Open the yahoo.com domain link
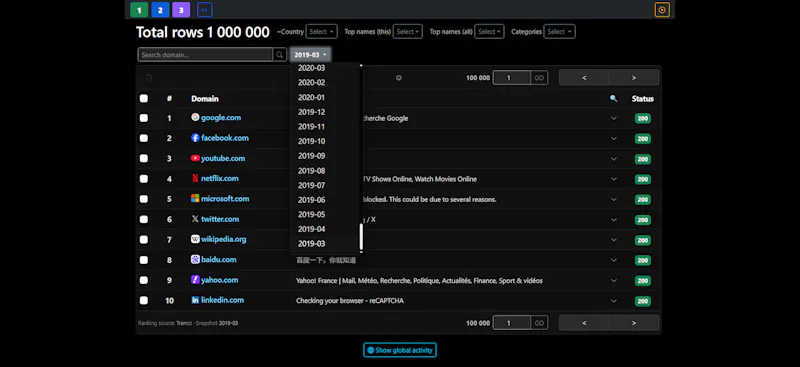800x367 pixels. tap(219, 280)
